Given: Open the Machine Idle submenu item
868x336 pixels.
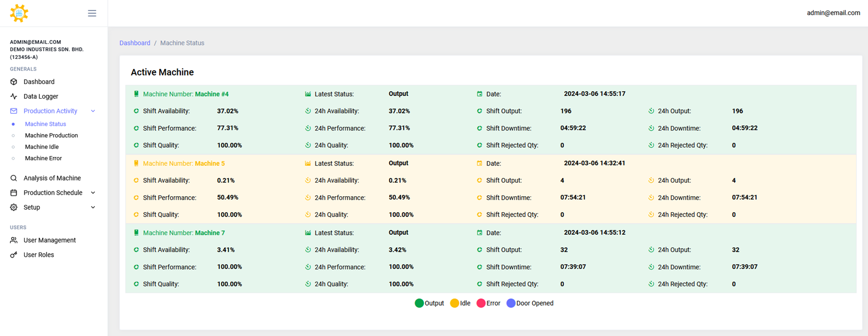Looking at the screenshot, I should [42, 147].
